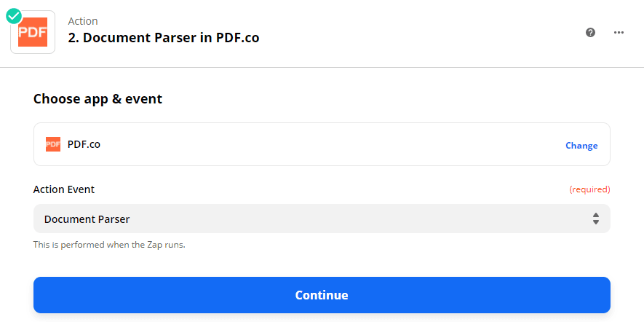
Task: Expand the Choose app & event section
Action: click(98, 98)
